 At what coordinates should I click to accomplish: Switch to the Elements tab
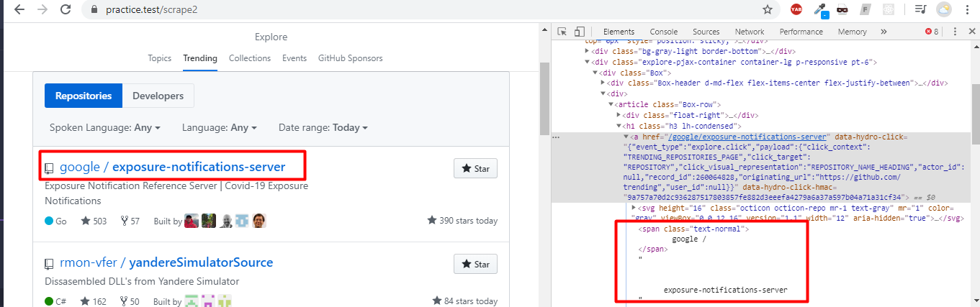619,32
